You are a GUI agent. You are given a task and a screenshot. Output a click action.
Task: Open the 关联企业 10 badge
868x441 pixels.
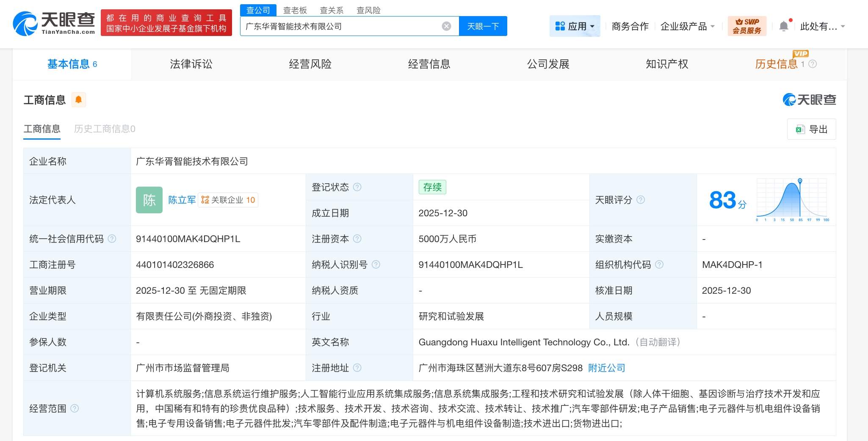click(x=228, y=200)
